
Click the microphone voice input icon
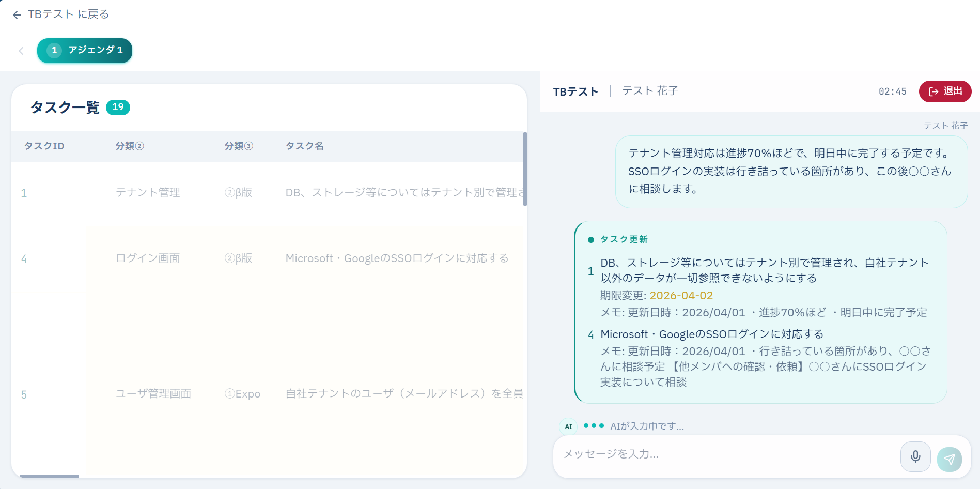click(915, 457)
